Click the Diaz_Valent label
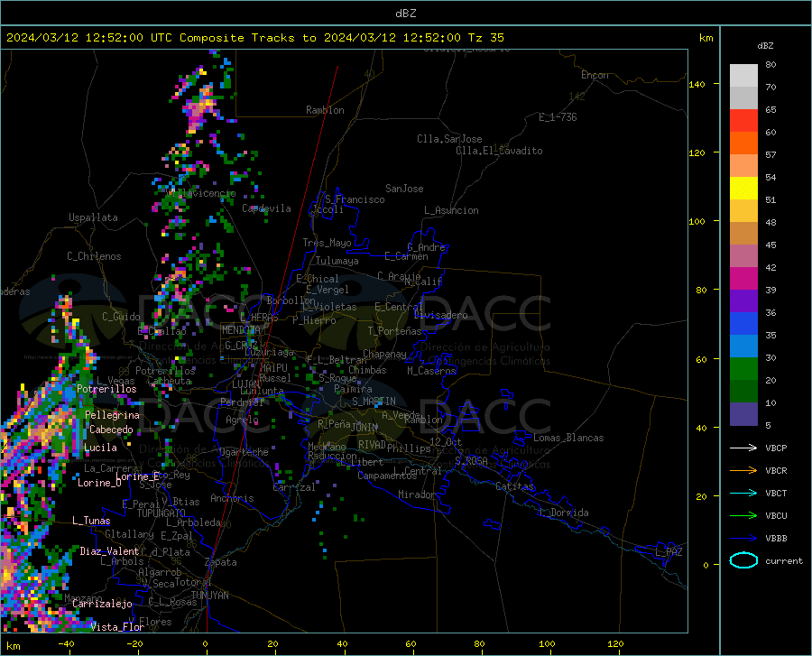 coord(109,551)
